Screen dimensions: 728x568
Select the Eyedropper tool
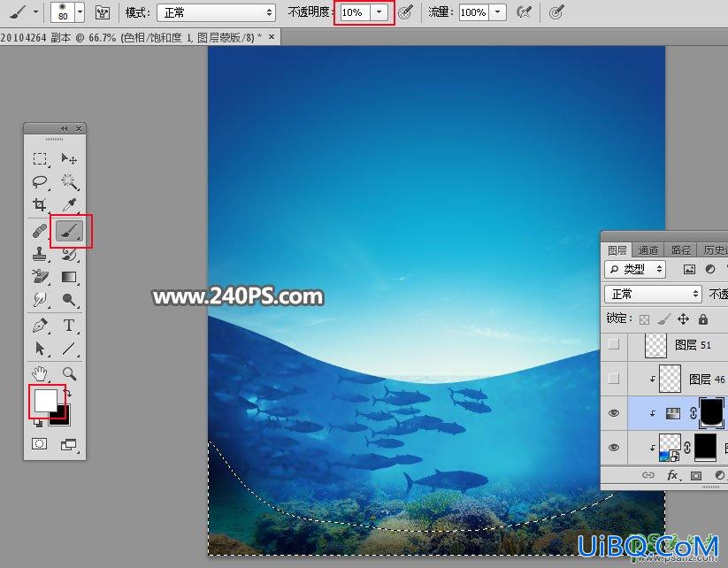pos(69,204)
